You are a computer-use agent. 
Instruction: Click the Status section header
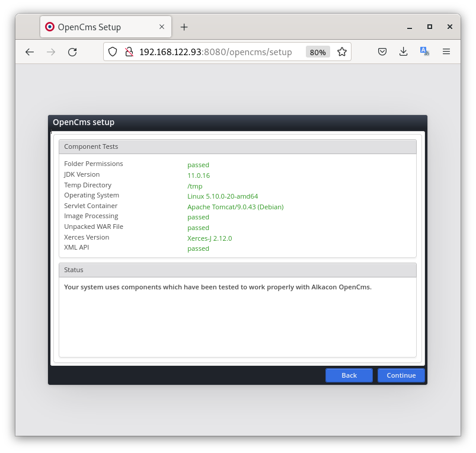[238, 270]
